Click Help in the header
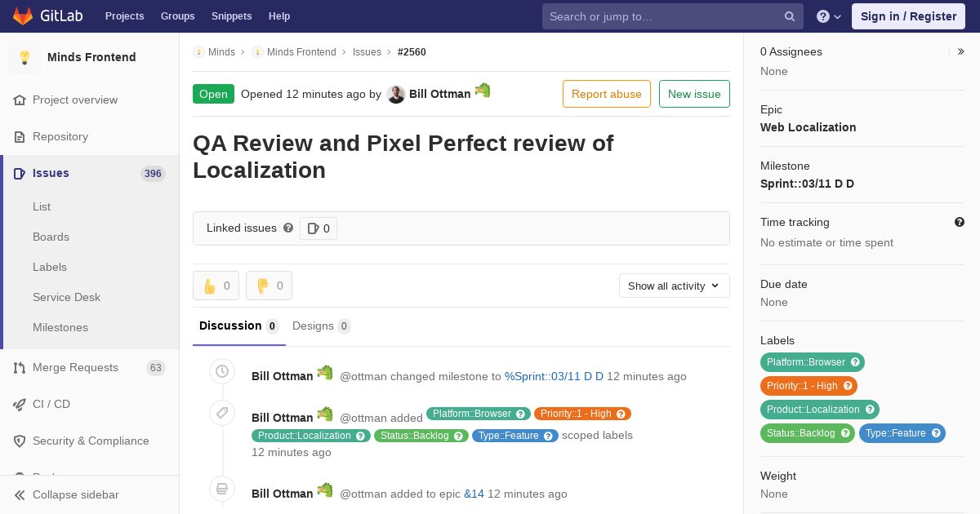The width and height of the screenshot is (980, 514). tap(279, 16)
